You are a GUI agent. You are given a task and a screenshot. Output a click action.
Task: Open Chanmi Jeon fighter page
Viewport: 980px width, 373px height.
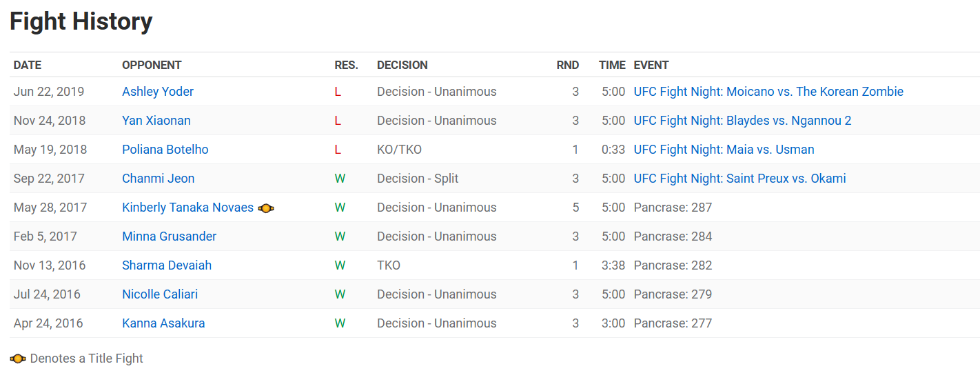(x=159, y=179)
